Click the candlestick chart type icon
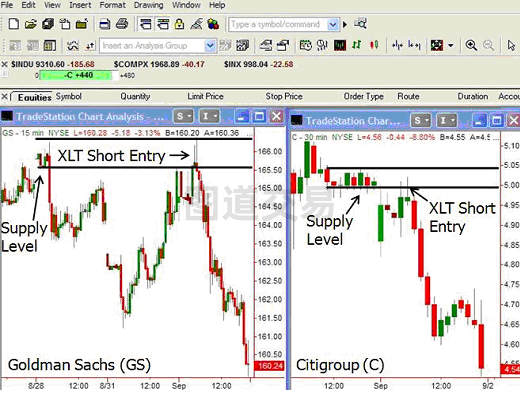Image resolution: width=520 pixels, height=405 pixels. click(374, 45)
